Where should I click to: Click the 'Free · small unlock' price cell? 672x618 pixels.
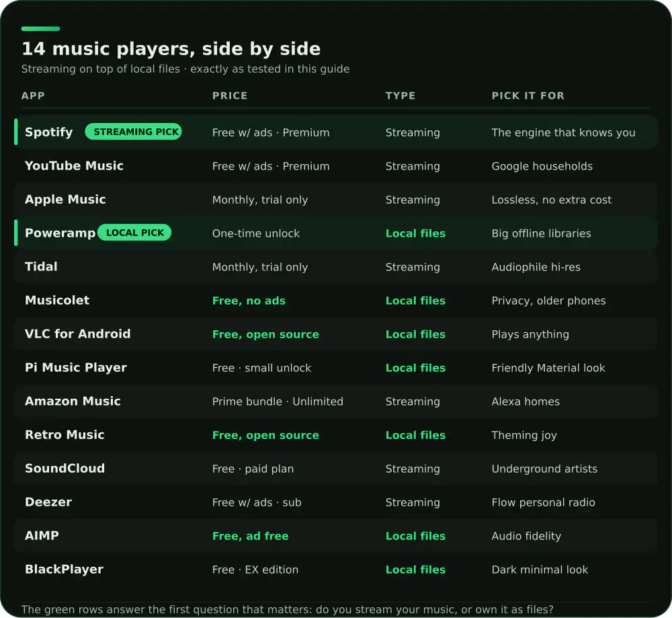click(x=262, y=368)
